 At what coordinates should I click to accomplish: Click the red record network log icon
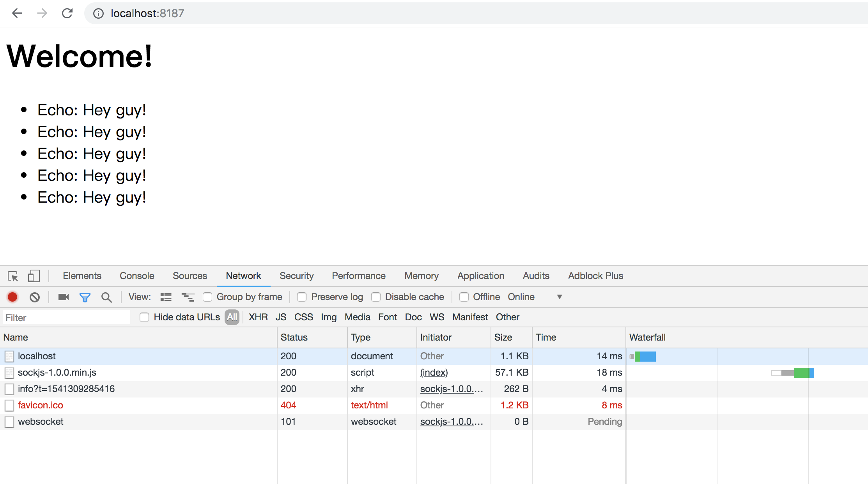tap(12, 297)
